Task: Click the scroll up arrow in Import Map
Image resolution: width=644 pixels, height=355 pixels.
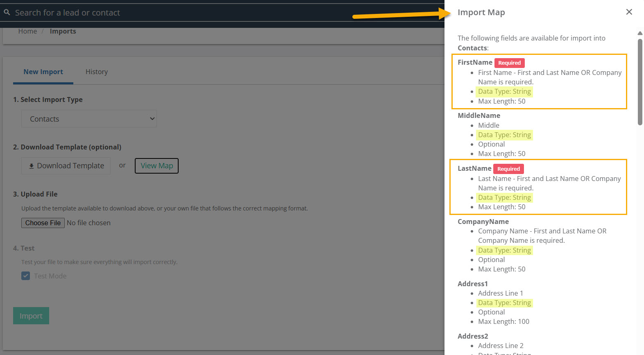Action: (640, 33)
